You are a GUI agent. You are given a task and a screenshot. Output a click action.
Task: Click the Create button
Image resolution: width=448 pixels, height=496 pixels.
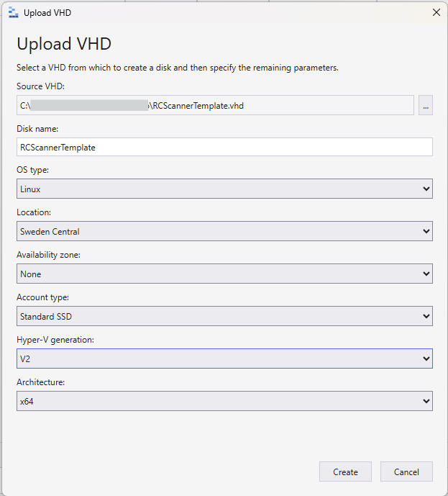[x=345, y=472]
